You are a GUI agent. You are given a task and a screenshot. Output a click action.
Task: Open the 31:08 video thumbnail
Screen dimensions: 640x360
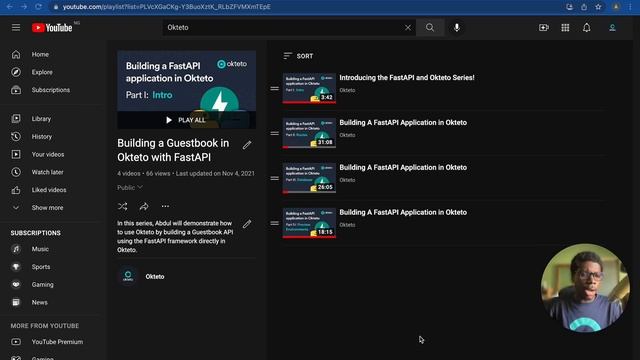click(x=309, y=133)
